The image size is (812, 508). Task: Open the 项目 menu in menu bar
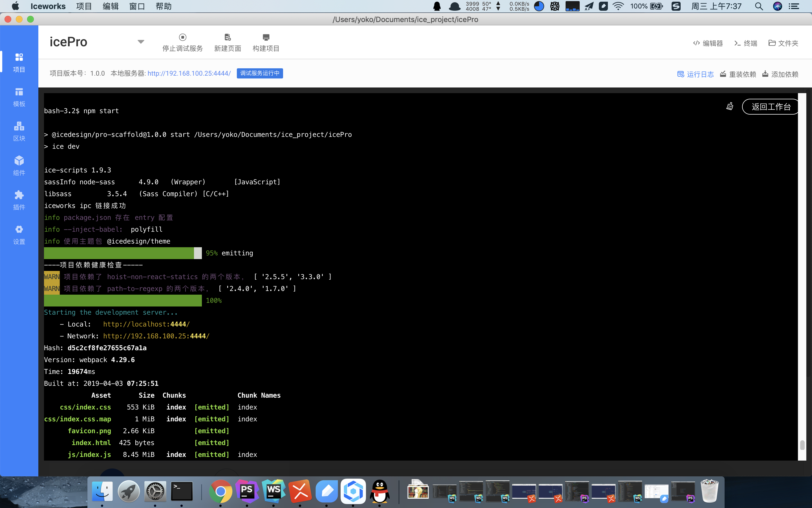coord(84,6)
